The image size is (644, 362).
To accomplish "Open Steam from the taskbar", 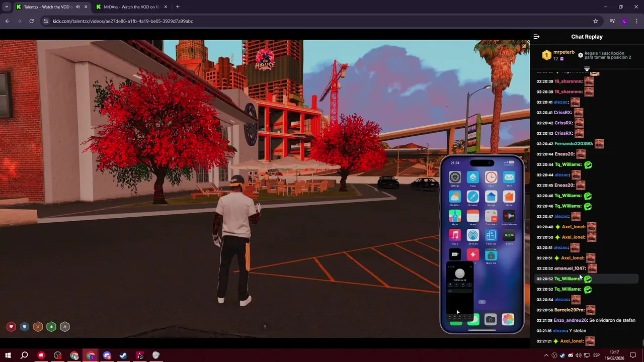I will pyautogui.click(x=123, y=355).
